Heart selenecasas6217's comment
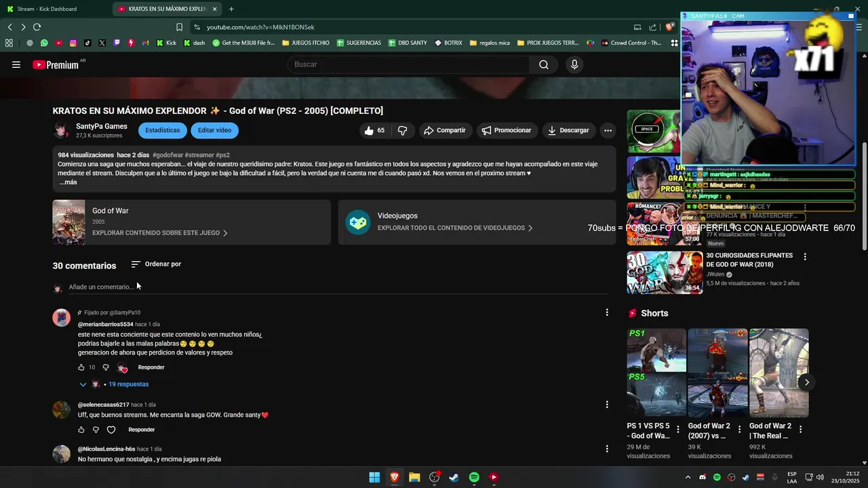The image size is (868, 488). [x=111, y=430]
